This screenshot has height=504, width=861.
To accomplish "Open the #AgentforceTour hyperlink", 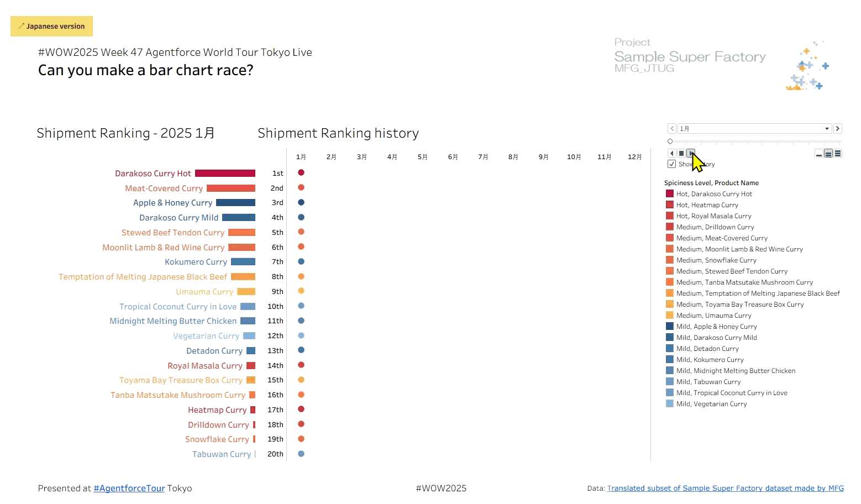I will [x=129, y=489].
